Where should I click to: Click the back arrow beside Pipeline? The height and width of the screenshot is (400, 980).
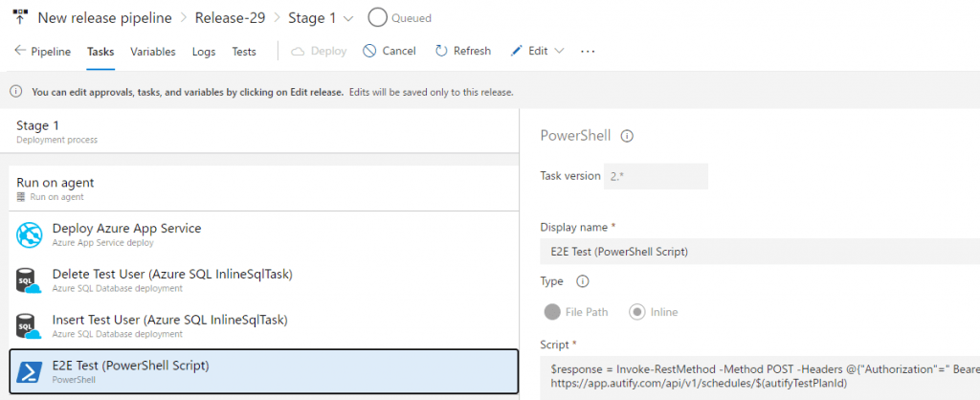point(19,51)
